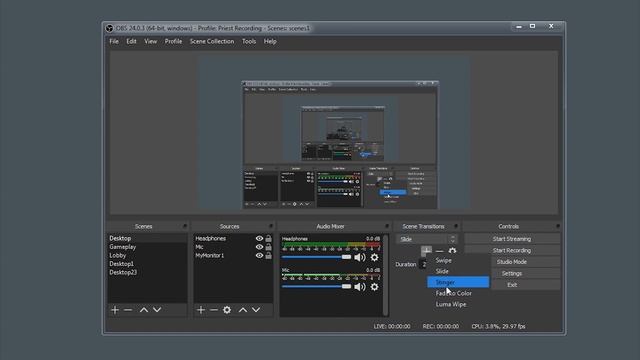Add a new source with plus icon
640x360 pixels.
point(200,310)
